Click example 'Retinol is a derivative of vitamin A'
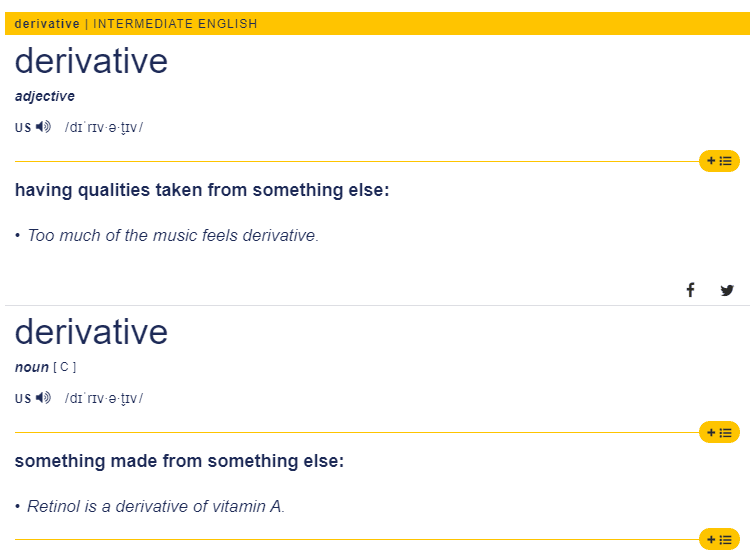This screenshot has width=756, height=555. tap(156, 506)
